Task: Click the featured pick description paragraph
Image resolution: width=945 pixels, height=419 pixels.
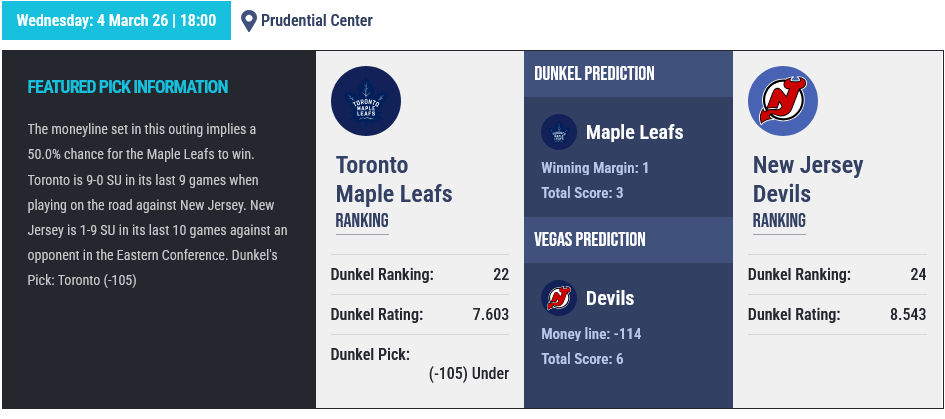Action: coord(158,204)
